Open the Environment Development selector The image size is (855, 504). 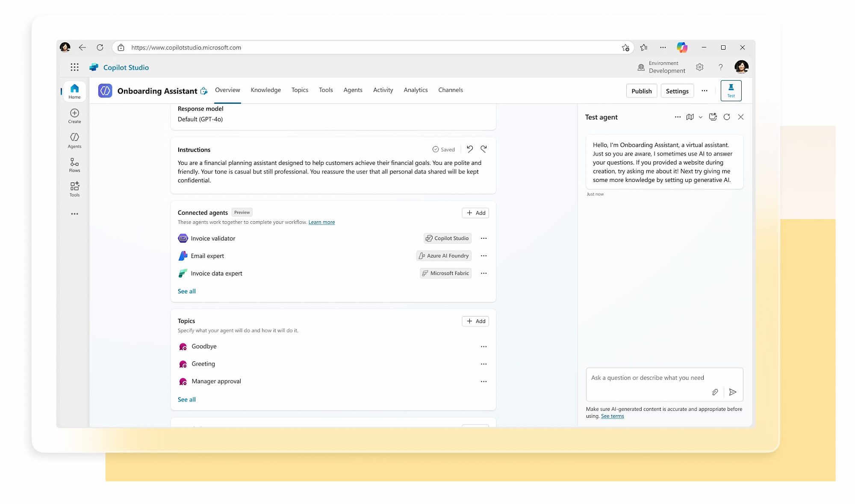click(x=661, y=67)
